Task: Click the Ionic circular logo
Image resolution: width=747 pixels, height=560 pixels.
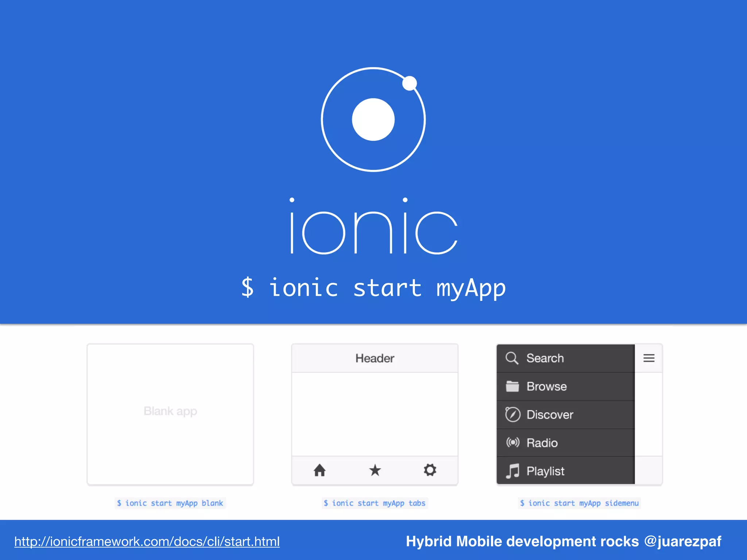Action: click(x=373, y=119)
